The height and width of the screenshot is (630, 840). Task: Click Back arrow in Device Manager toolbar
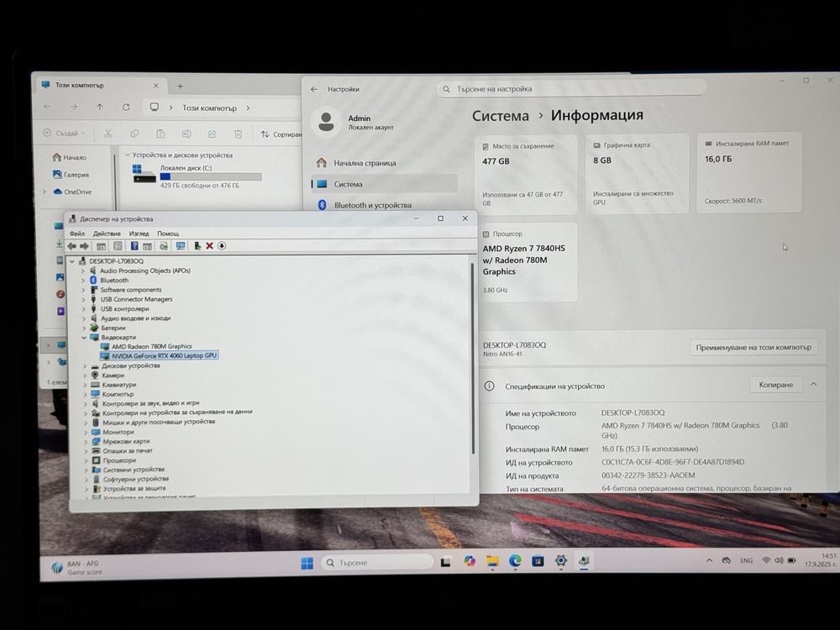click(x=71, y=246)
